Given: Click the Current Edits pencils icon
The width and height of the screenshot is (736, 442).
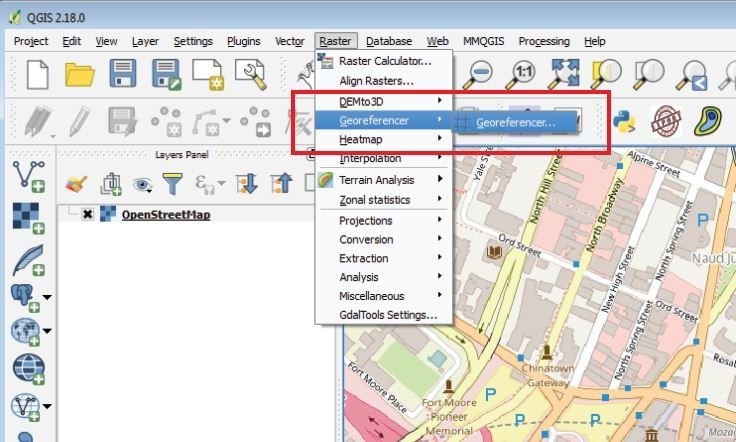Looking at the screenshot, I should click(38, 122).
